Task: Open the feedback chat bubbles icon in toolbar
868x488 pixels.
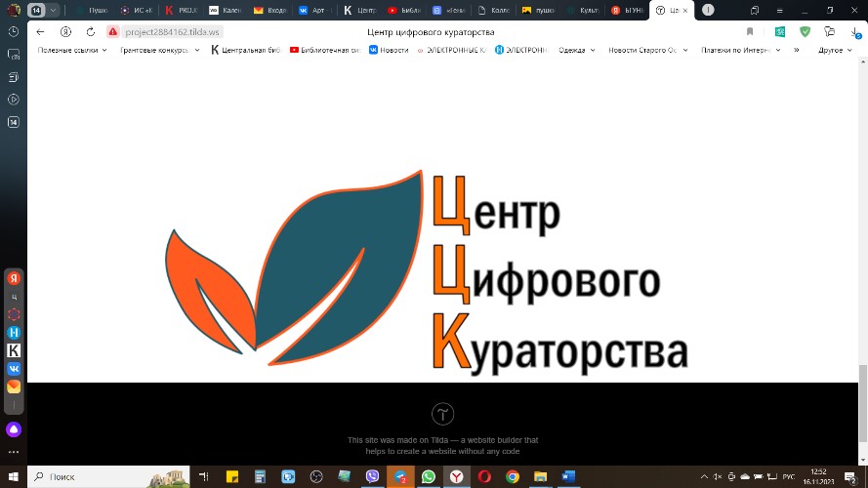Action: tap(829, 32)
